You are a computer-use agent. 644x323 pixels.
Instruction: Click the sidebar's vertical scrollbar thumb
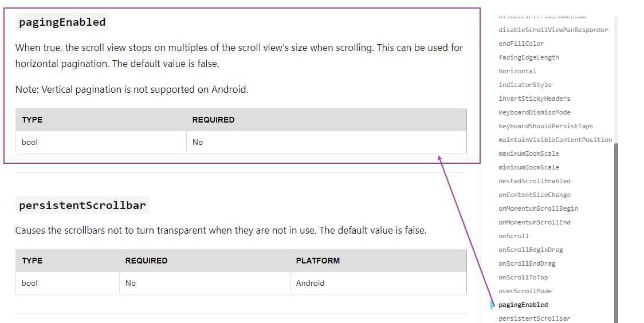point(616,229)
